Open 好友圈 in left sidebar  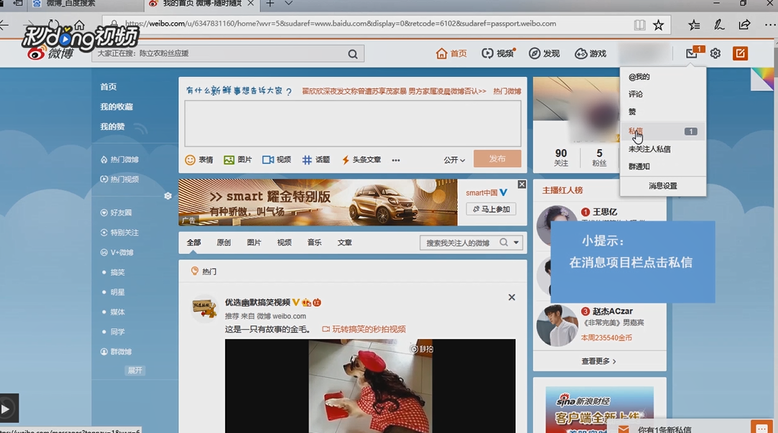click(x=116, y=213)
